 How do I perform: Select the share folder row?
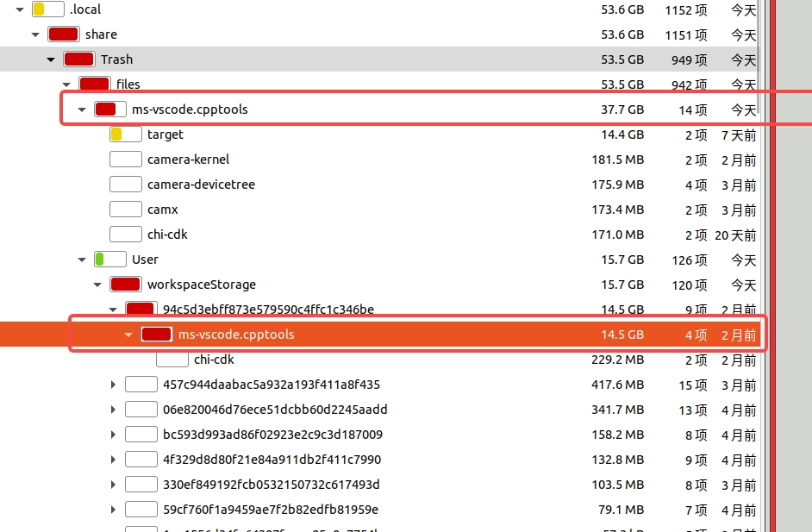click(x=379, y=34)
